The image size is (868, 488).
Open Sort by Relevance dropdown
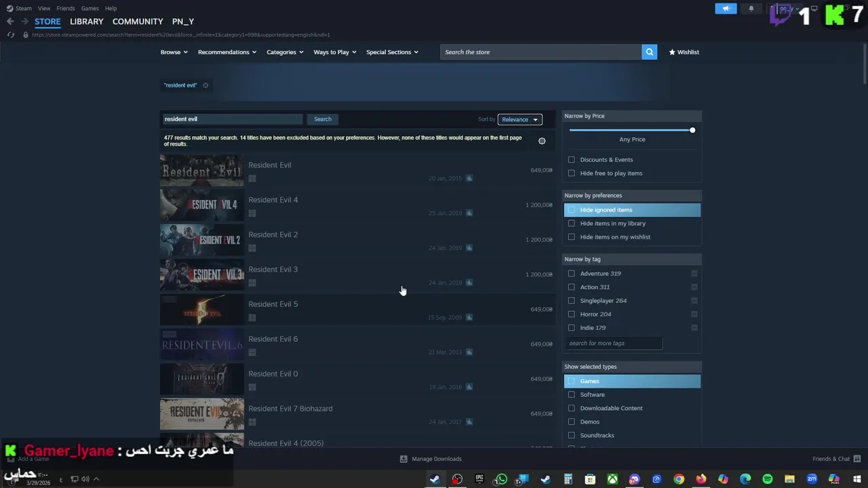click(x=519, y=119)
